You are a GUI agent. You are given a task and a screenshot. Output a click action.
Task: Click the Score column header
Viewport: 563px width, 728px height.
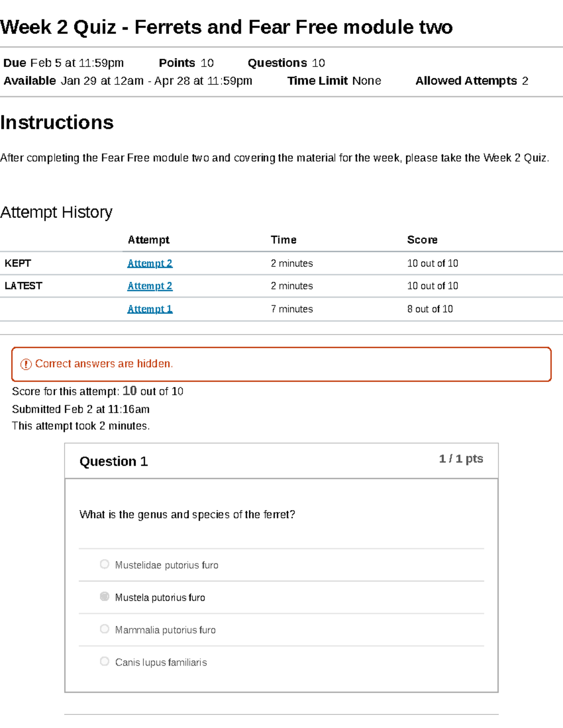coord(422,240)
